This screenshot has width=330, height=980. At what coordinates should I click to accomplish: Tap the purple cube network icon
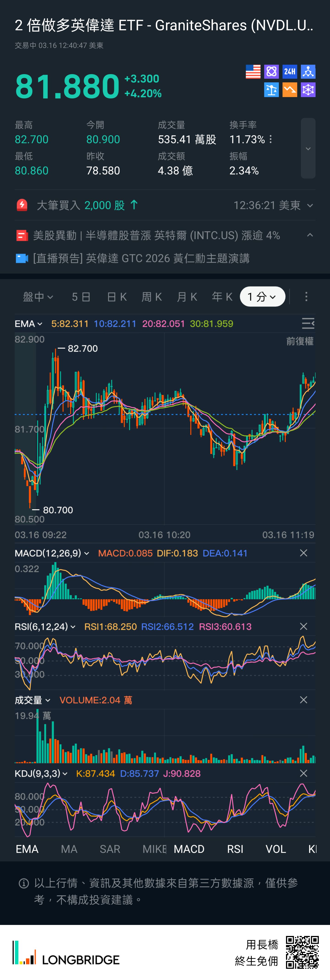308,90
